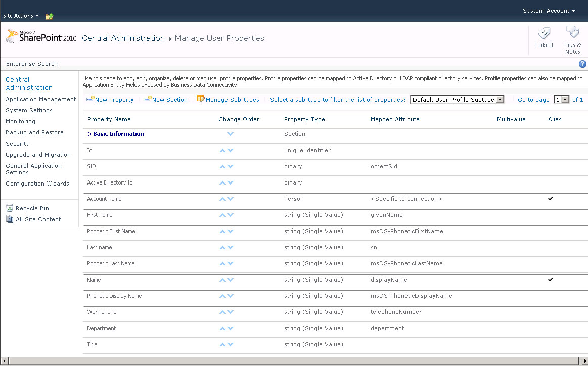Screen dimensions: 588x366
Task: Move Id property up
Action: pos(222,150)
